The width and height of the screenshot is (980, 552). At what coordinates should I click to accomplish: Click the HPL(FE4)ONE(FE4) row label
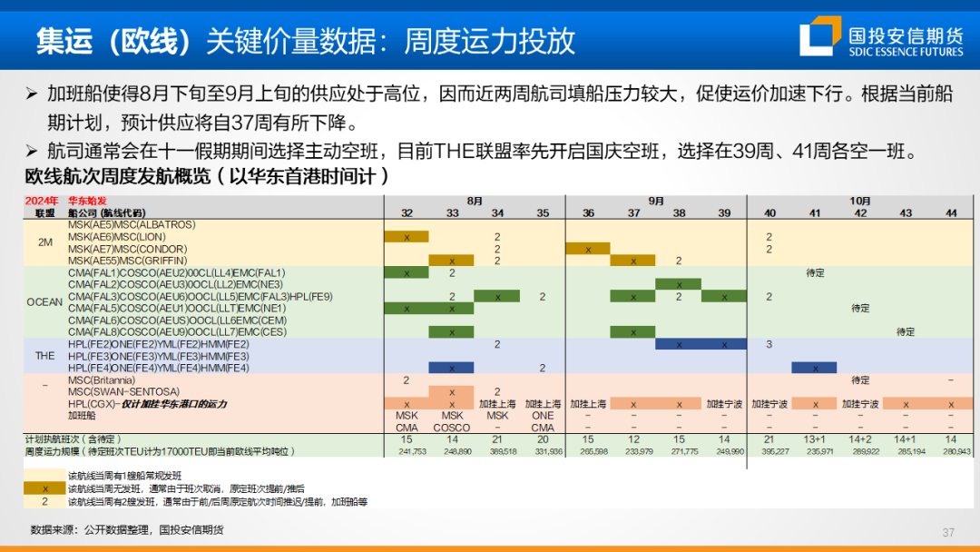[159, 369]
